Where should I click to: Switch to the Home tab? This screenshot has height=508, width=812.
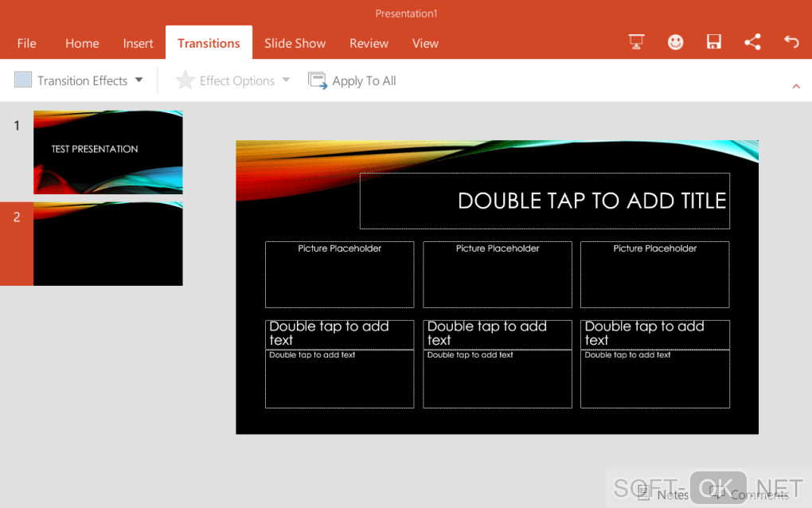82,44
